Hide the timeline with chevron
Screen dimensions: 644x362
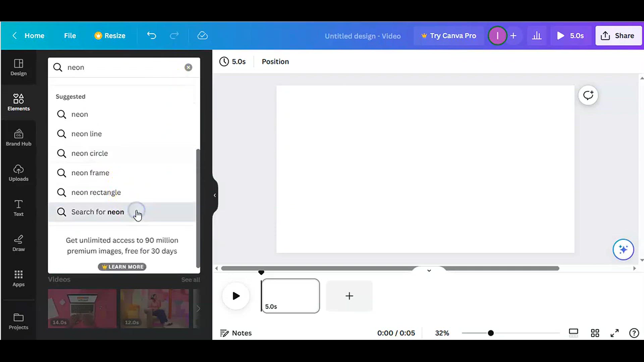tap(429, 270)
